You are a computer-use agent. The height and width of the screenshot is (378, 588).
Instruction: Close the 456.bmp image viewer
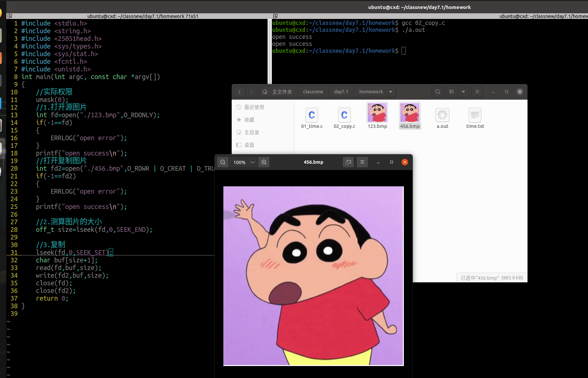(405, 162)
